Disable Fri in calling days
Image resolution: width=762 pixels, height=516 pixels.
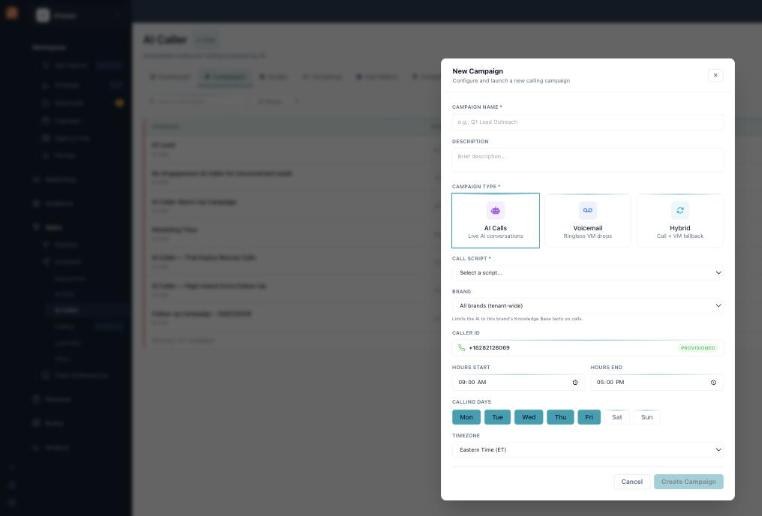click(x=589, y=417)
